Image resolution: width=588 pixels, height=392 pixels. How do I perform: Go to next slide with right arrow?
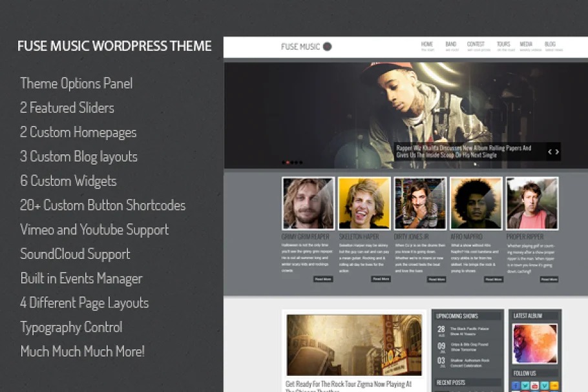coord(557,152)
